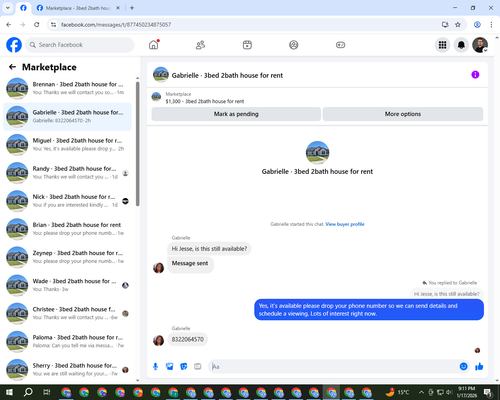Screen dimensions: 500x400
Task: Open the Reels video icon
Action: tap(247, 45)
